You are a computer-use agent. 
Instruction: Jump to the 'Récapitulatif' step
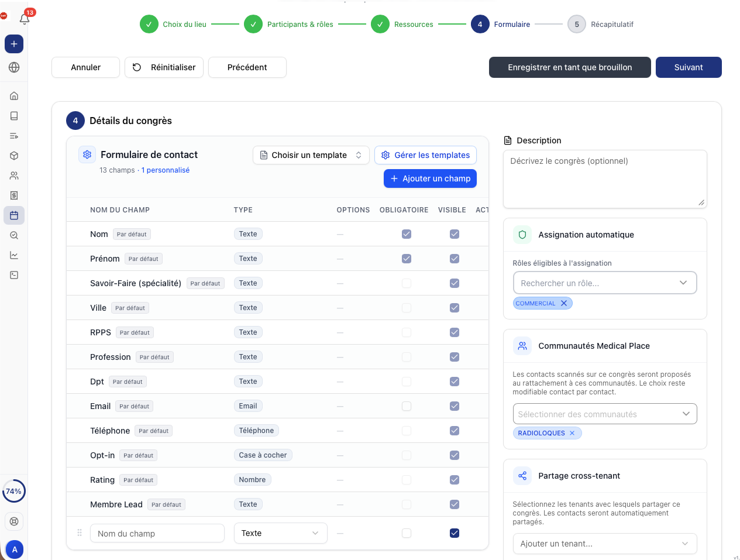[x=601, y=25]
